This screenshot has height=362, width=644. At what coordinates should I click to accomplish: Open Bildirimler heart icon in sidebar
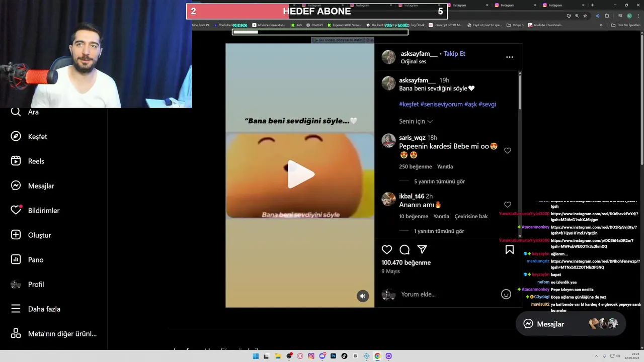(16, 210)
